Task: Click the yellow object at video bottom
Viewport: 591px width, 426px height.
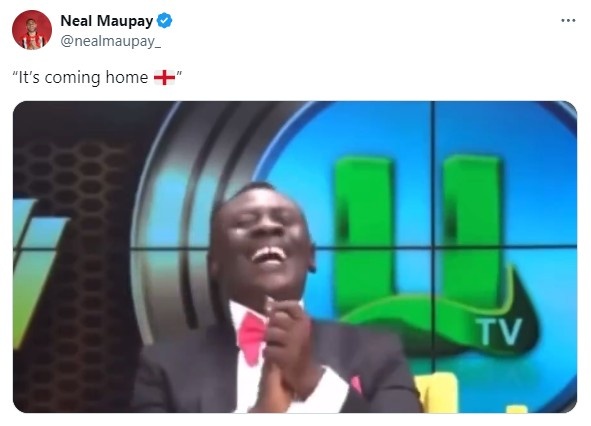Action: [x=439, y=392]
